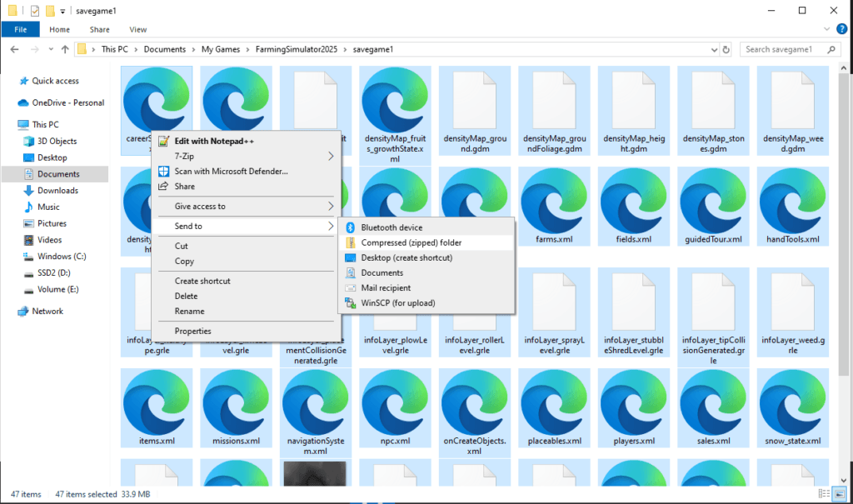Screen dimensions: 853x504
Task: Click Properties in the context menu
Action: click(192, 331)
